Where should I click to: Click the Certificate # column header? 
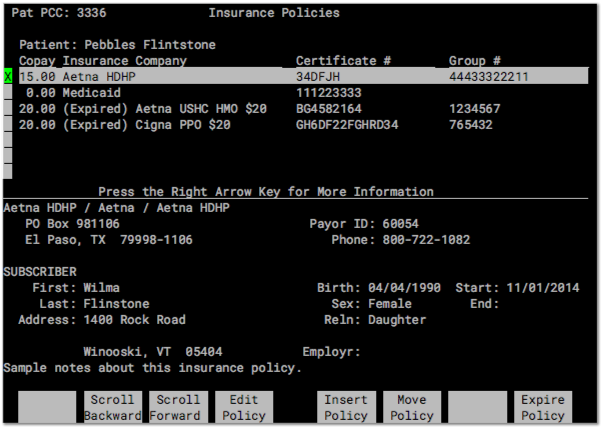pyautogui.click(x=343, y=61)
